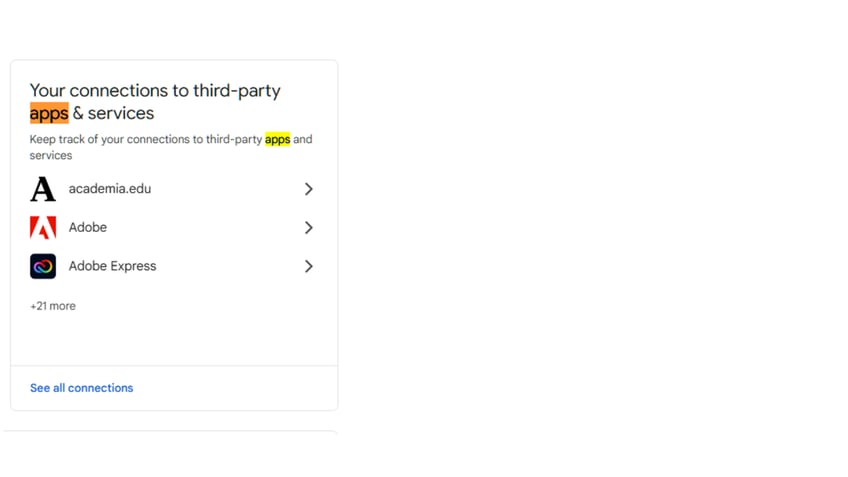Viewport: 848px width, 477px height.
Task: Expand academia.edu connection details chevron
Action: (308, 189)
